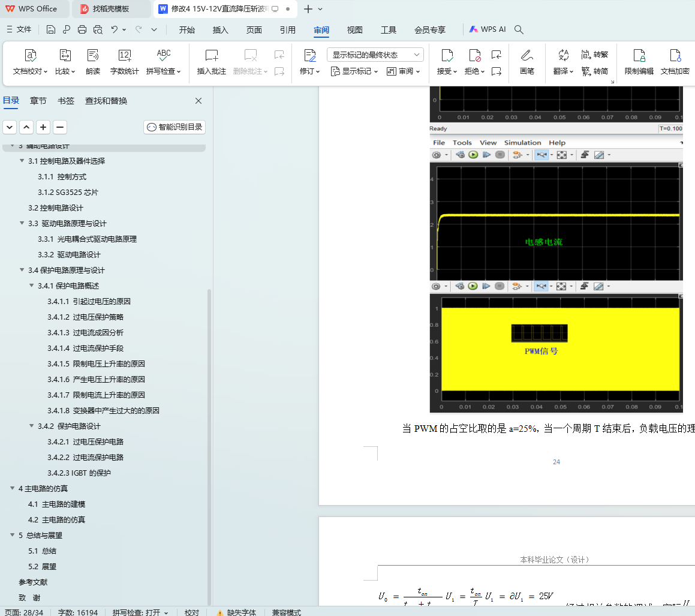695x616 pixels.
Task: Open the markup display state dropdown (显示标记的最终状态)
Action: (x=375, y=55)
